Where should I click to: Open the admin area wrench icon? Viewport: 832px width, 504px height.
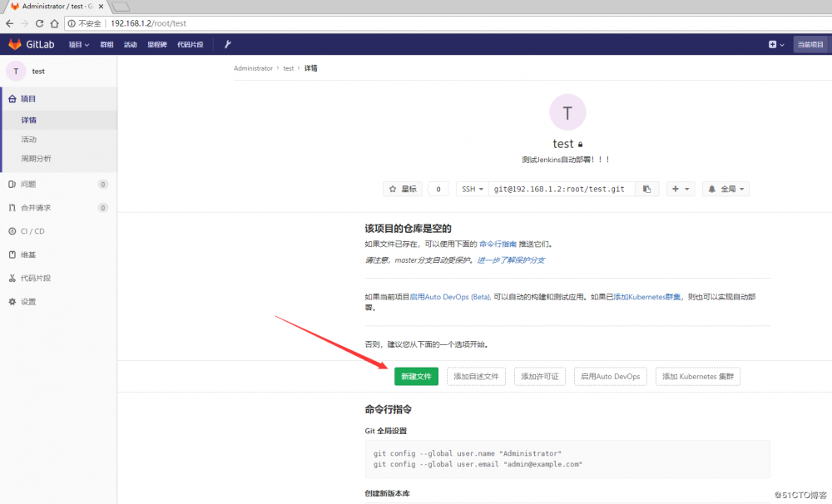pyautogui.click(x=227, y=43)
